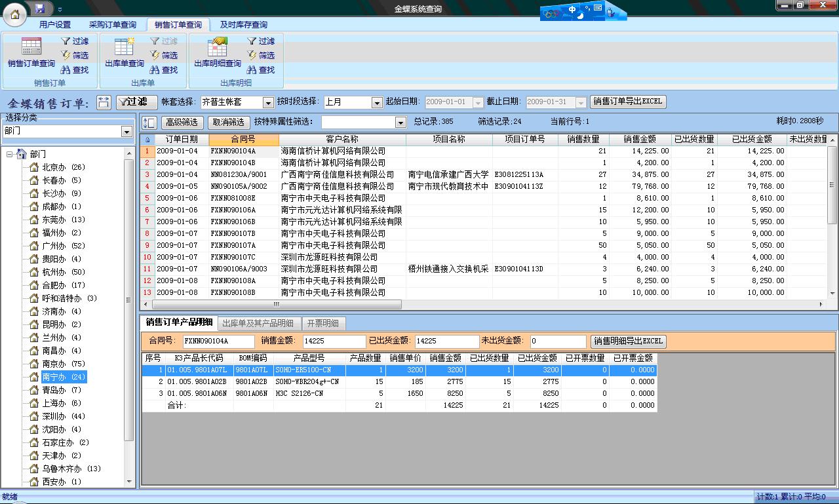The width and height of the screenshot is (839, 504).
Task: Select 南京办 (75) in the tree
Action: click(x=64, y=364)
